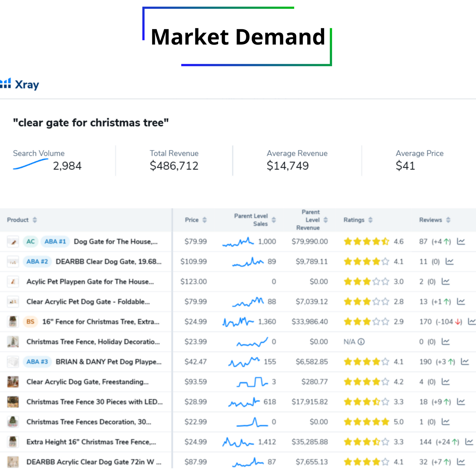Open Acylic Pet Playpen Gate product link

(x=90, y=282)
